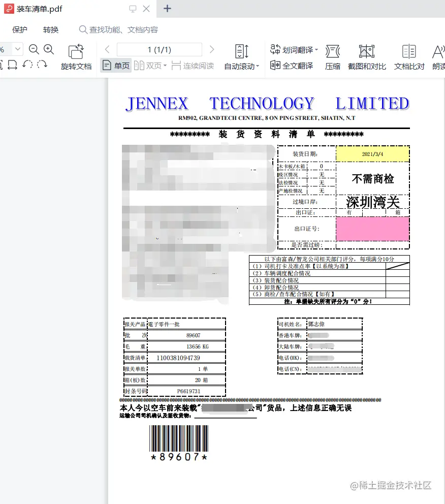Click the monitor icon on the tab
The width and height of the screenshot is (445, 504).
(x=133, y=9)
